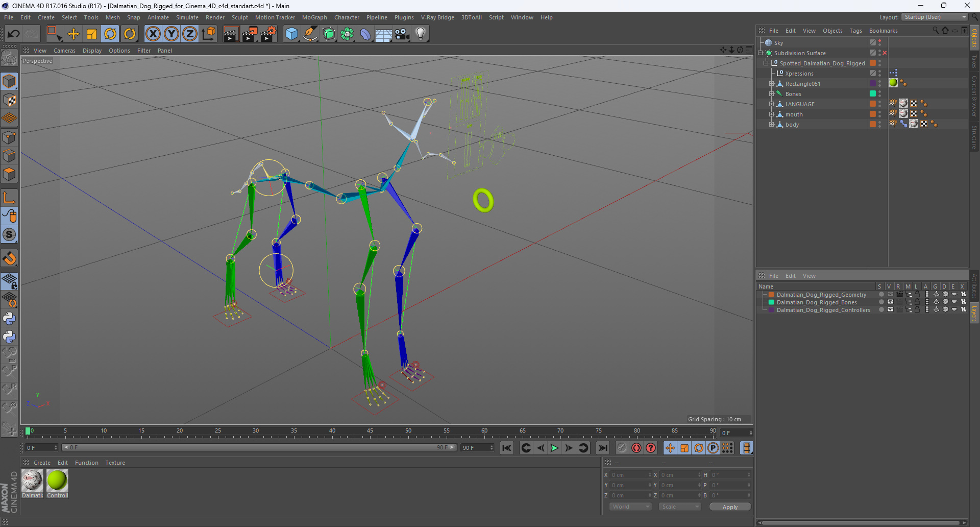Add a Subdivision Surface generator
The height and width of the screenshot is (527, 980).
pyautogui.click(x=329, y=34)
